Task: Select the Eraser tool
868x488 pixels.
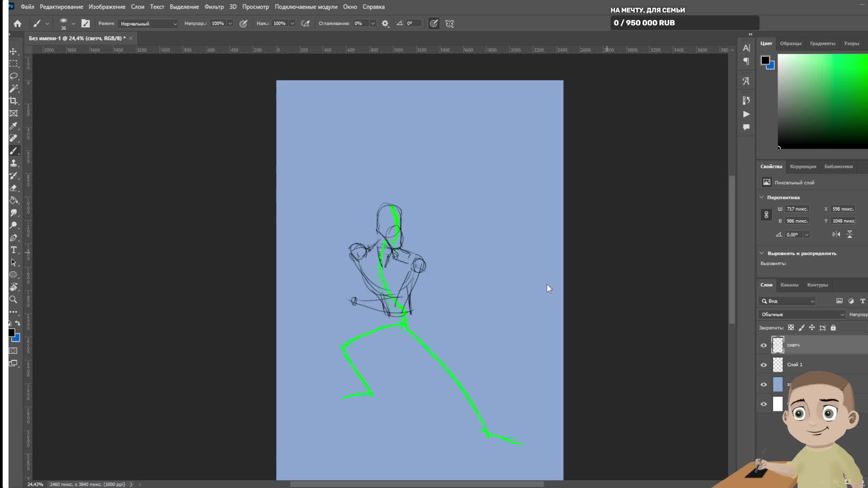Action: click(x=14, y=188)
